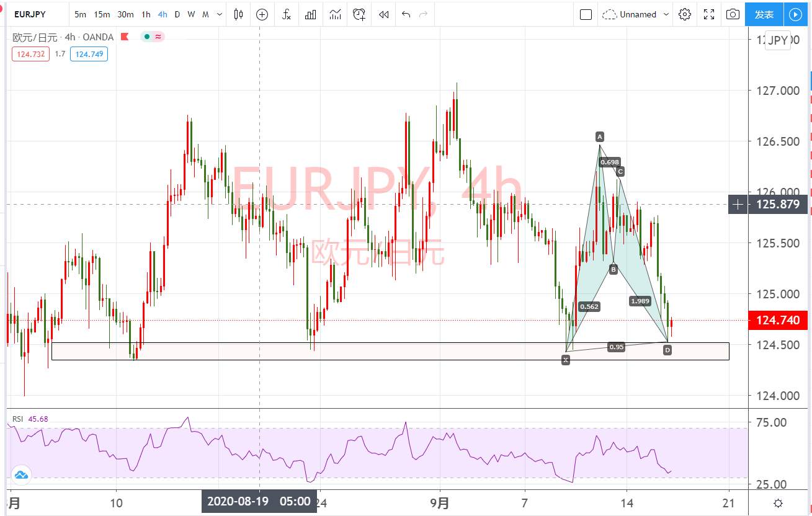Screen dimensions: 812x516
Task: Open the chevron menu next to Unnamed
Action: coord(666,14)
